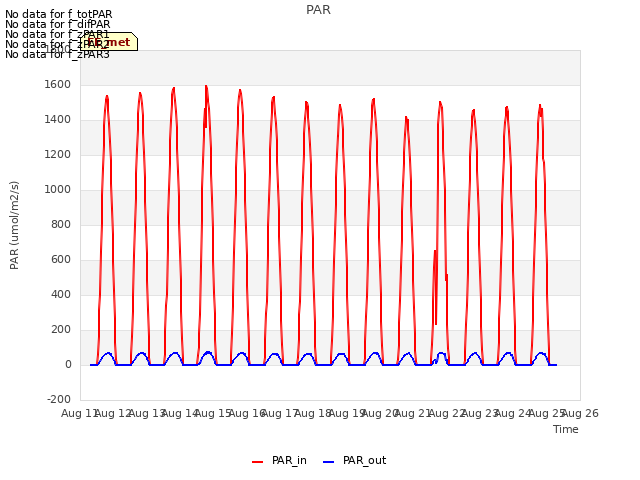
Task: Click the blue PAR_out legend color marker
Action: click(329, 462)
